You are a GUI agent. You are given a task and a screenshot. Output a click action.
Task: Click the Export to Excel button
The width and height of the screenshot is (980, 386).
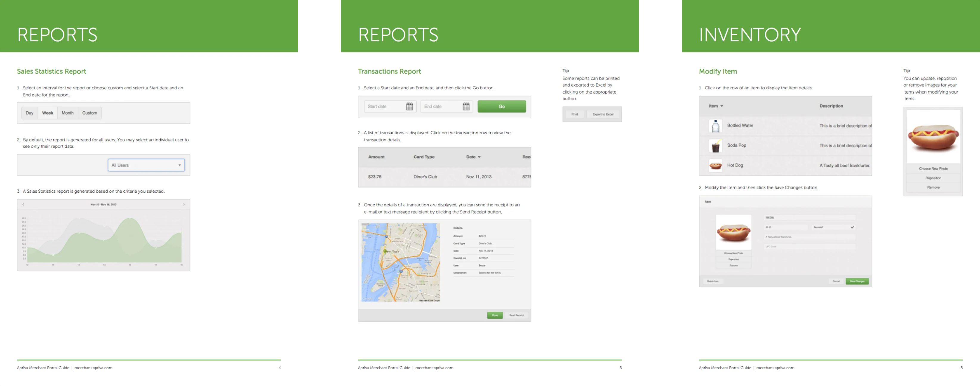[x=603, y=114]
